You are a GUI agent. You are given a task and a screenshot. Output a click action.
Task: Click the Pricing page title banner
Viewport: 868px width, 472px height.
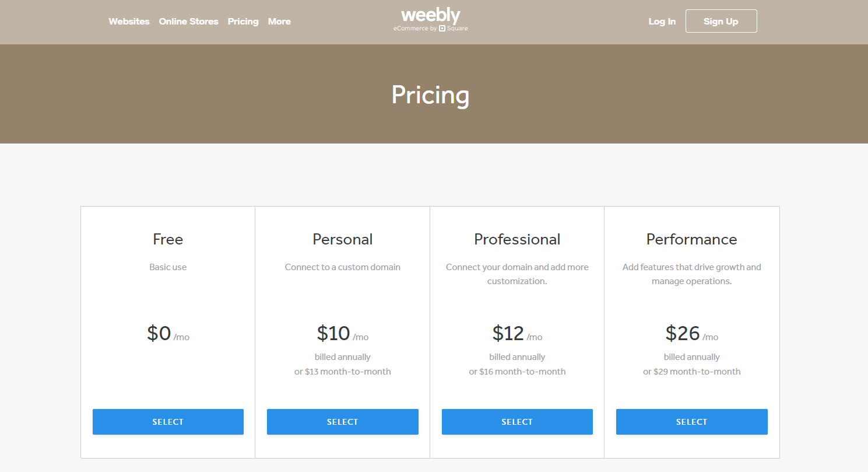coord(430,94)
